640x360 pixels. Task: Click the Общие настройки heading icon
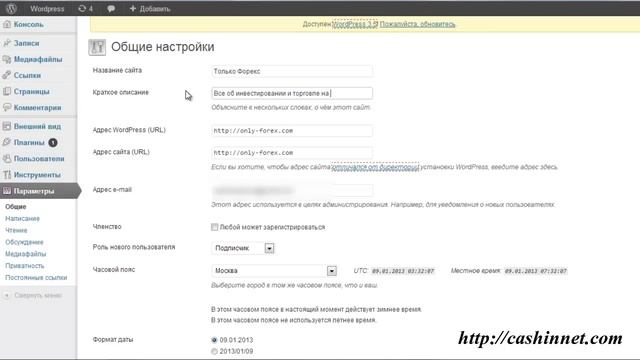pyautogui.click(x=97, y=47)
